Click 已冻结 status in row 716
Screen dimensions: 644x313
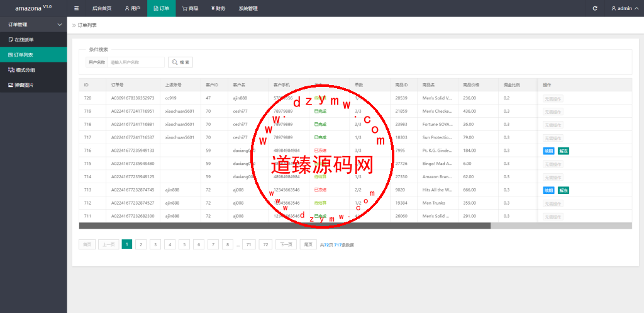tap(320, 151)
